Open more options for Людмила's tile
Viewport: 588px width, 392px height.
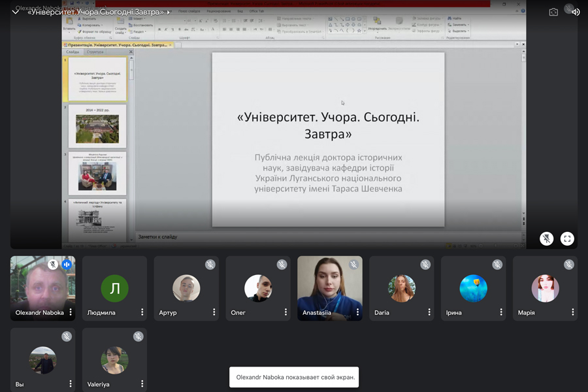tap(142, 312)
